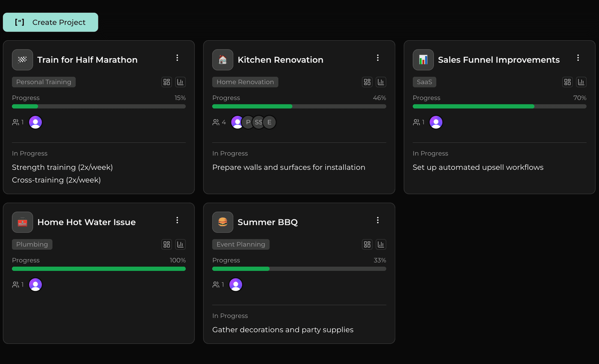599x364 pixels.
Task: Open the Summer BBQ project title
Action: (268, 222)
